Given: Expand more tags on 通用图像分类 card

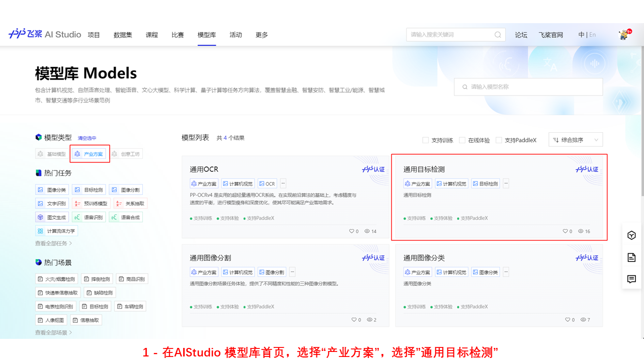Looking at the screenshot, I should (x=506, y=272).
